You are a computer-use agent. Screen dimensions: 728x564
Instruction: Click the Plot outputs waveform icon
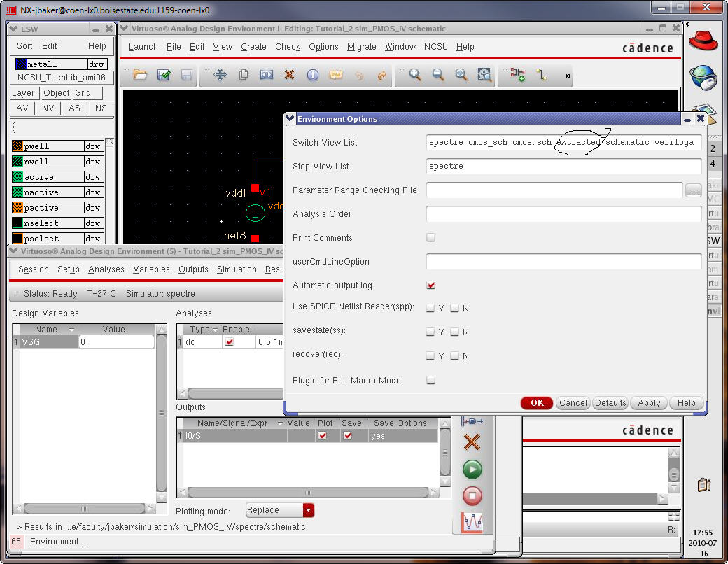(472, 523)
